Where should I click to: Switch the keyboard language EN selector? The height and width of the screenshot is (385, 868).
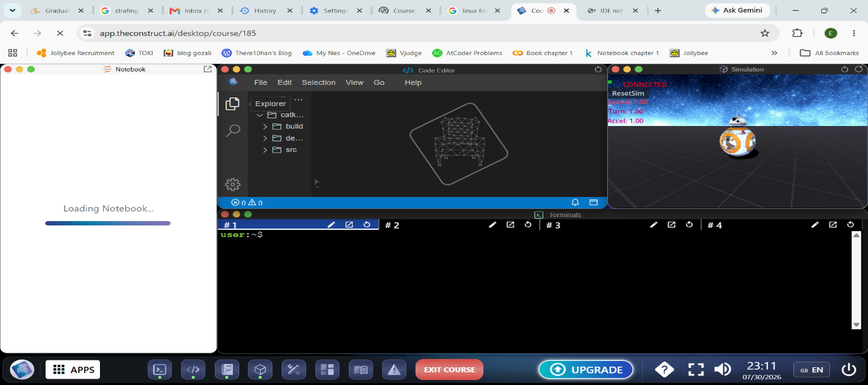click(812, 370)
